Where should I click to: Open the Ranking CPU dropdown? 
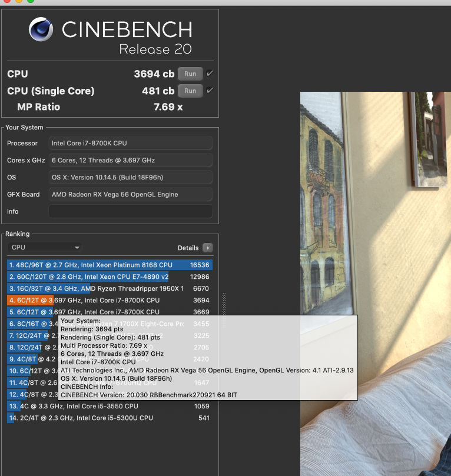45,247
